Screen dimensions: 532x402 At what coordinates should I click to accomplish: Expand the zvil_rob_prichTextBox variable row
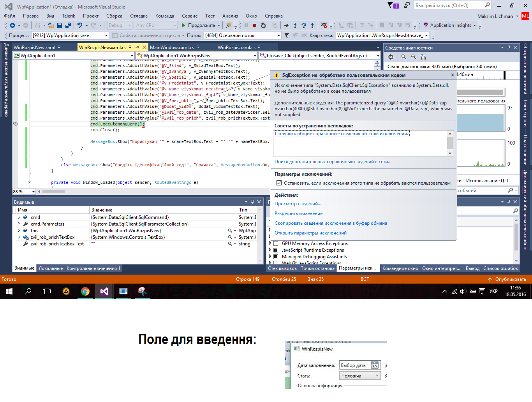(x=19, y=237)
